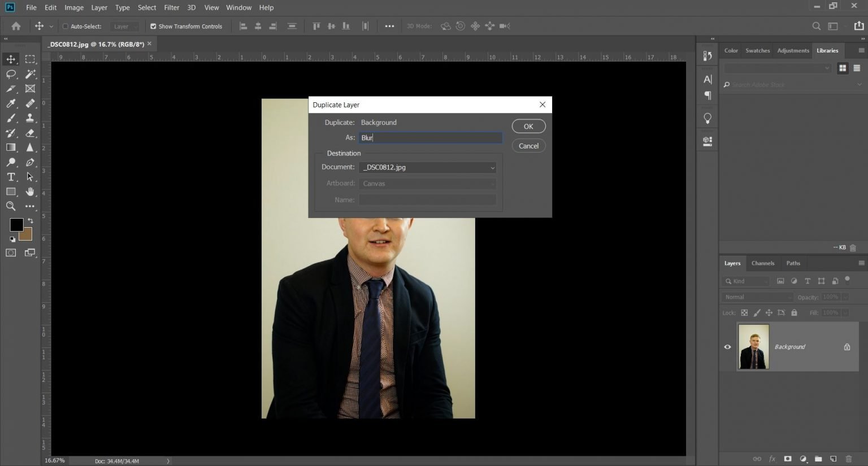
Task: Toggle lock image pixels brush icon
Action: (757, 312)
